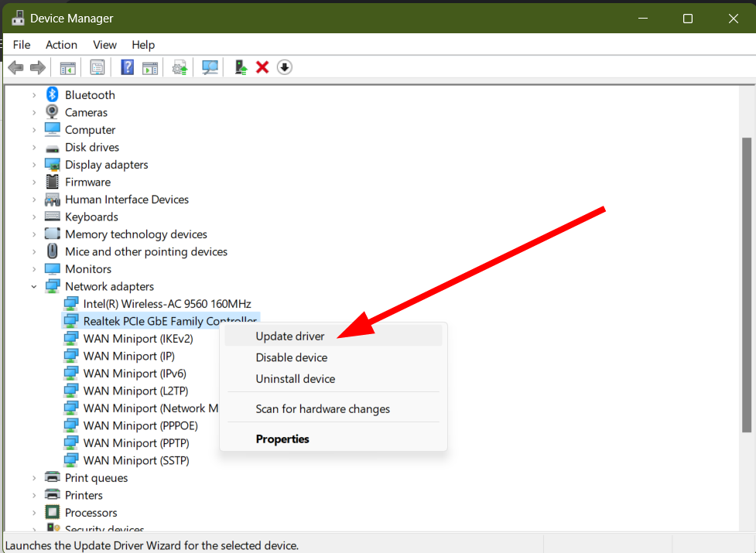
Task: Click the red X Uninstall device icon
Action: coord(262,67)
